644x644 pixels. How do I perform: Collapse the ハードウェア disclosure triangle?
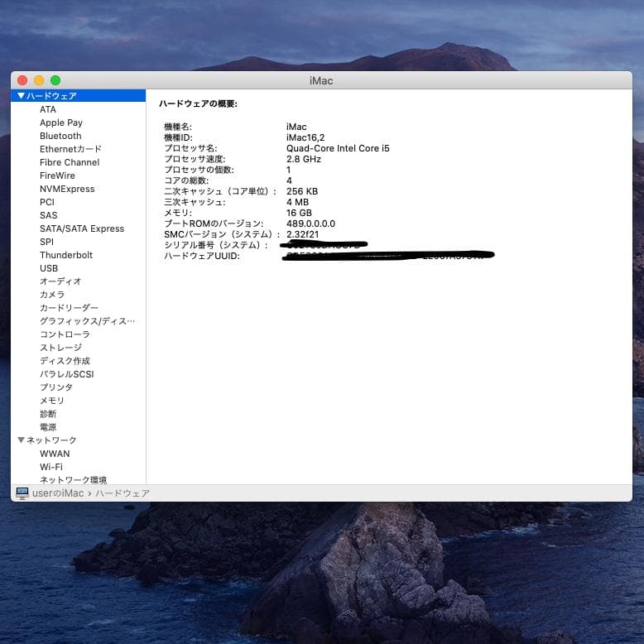coord(21,96)
